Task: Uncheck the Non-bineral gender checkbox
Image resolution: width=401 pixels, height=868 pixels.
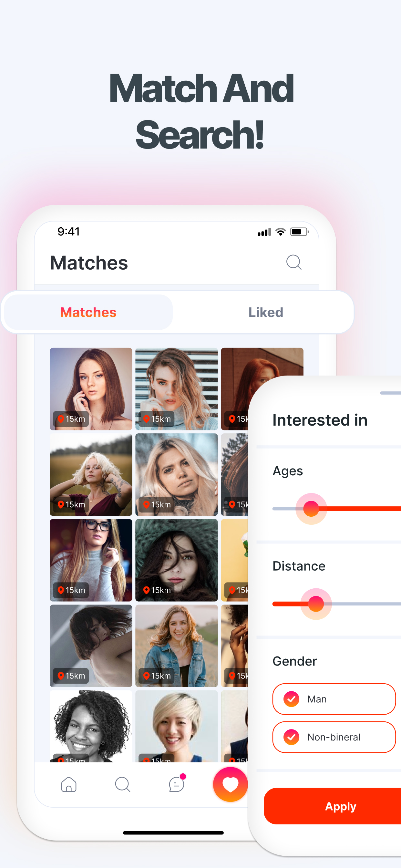Action: click(x=292, y=737)
